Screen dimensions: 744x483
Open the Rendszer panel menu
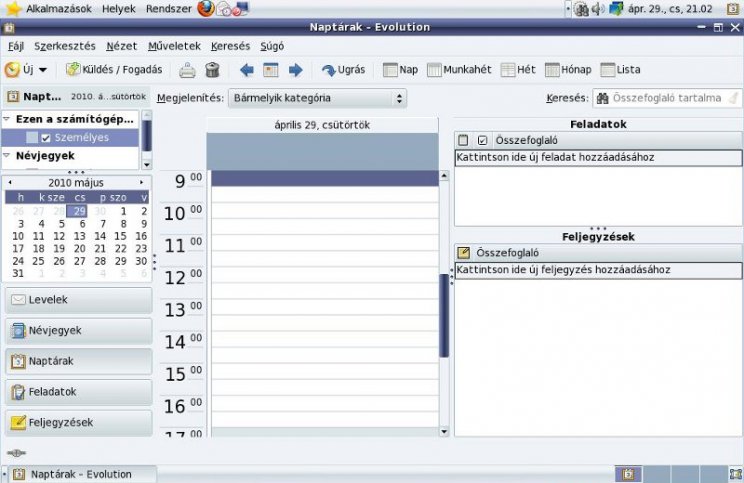pos(168,9)
